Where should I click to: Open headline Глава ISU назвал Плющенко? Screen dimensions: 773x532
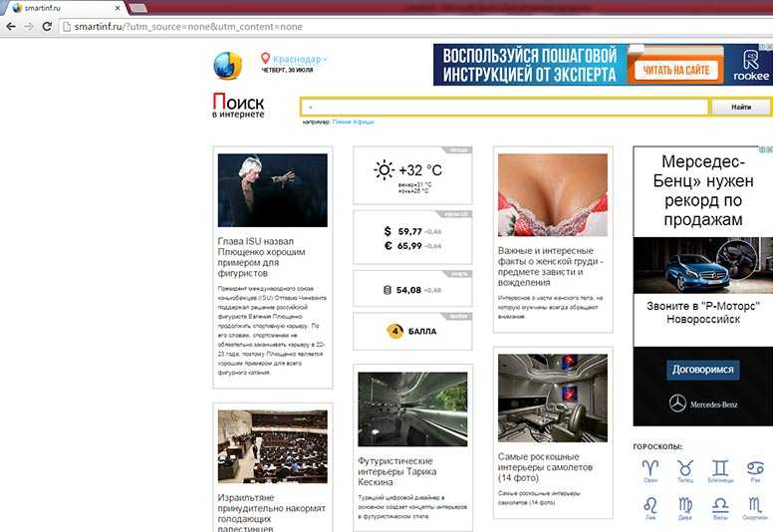pos(262,257)
